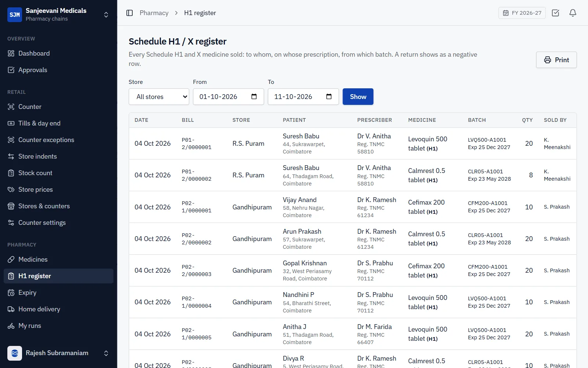Click the Show button
The width and height of the screenshot is (588, 368).
coord(358,97)
